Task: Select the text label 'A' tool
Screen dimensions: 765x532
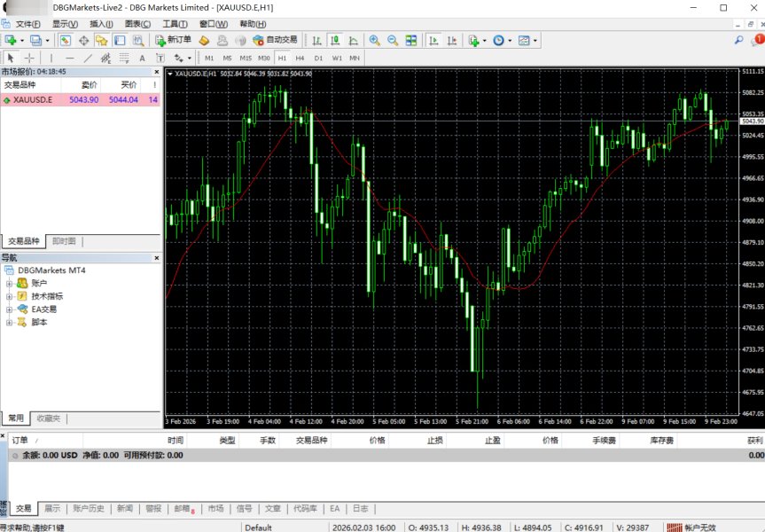Action: [142, 58]
